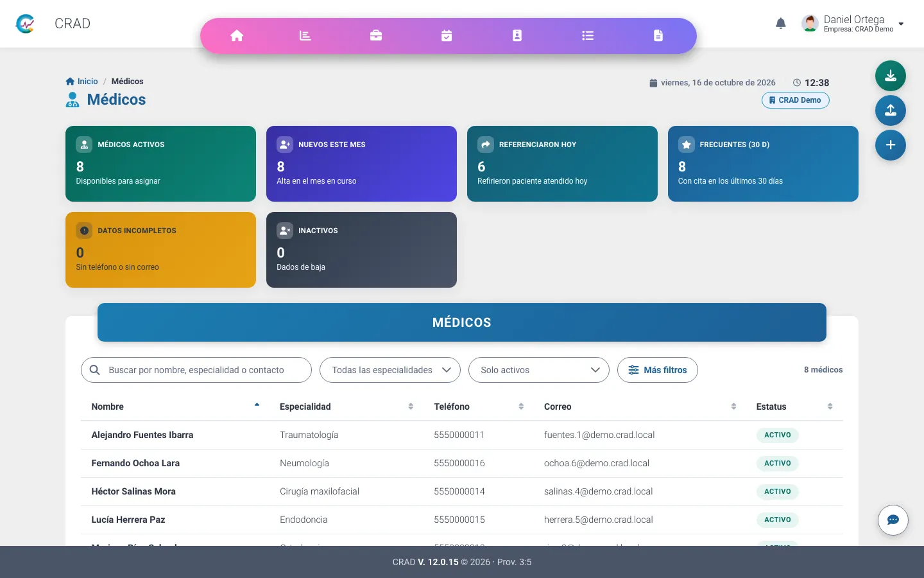The width and height of the screenshot is (924, 578).
Task: Go to home via navbar house icon
Action: [x=237, y=35]
